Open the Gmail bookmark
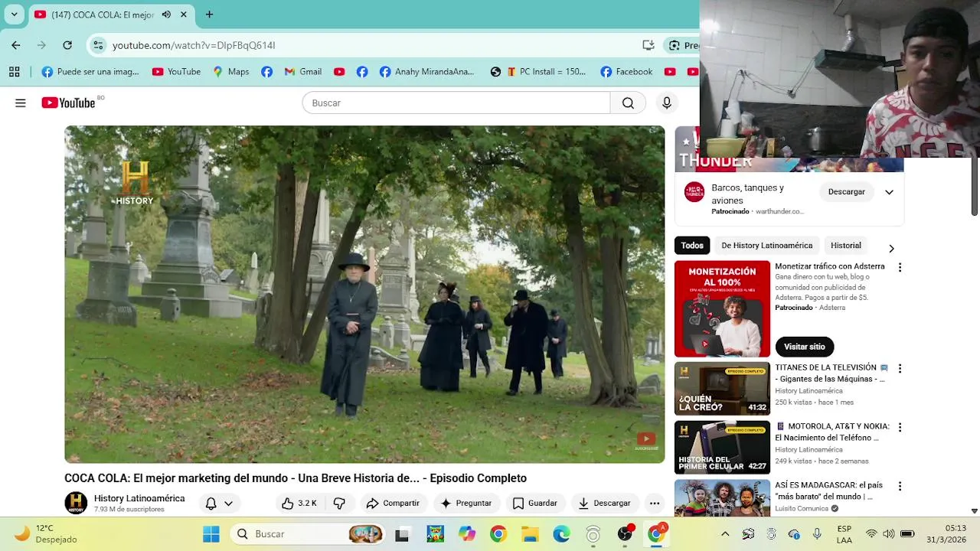The image size is (980, 551). 302,71
